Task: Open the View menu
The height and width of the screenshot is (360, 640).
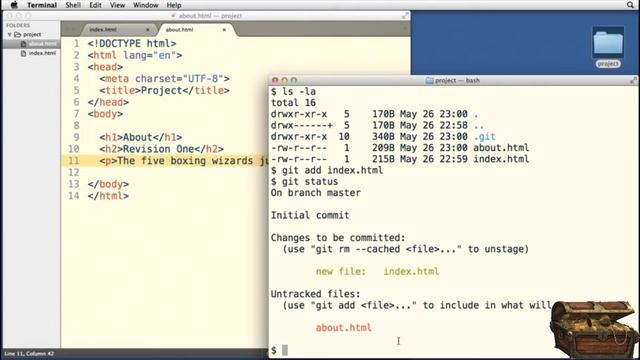Action: (x=117, y=5)
